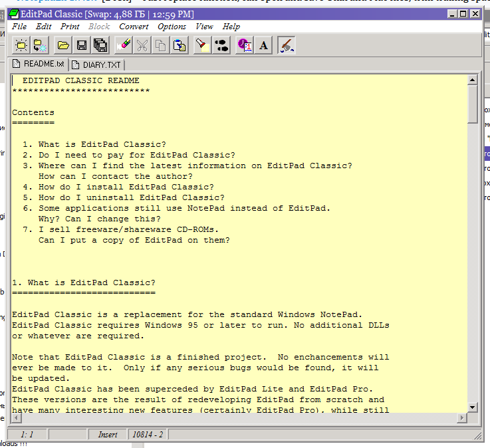Click line '1. What is EditPad Classic?' in contents
Image resolution: width=490 pixels, height=448 pixels.
tap(94, 144)
